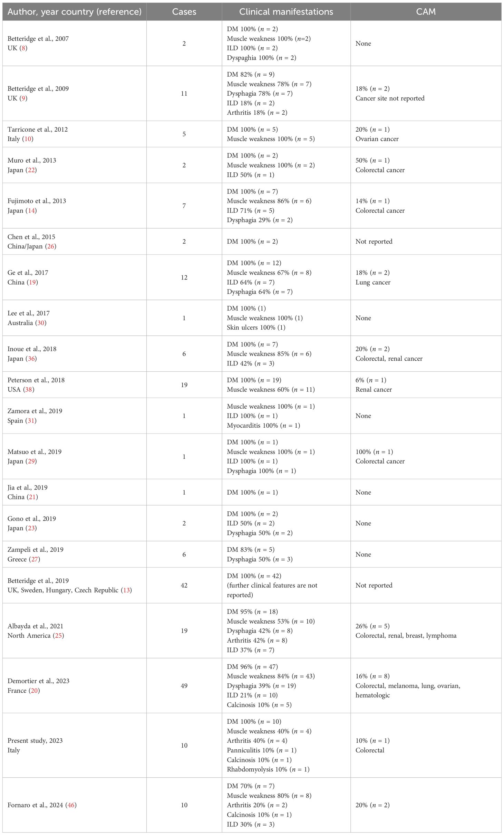Go to reference 25 for Albayda 2021
The height and width of the screenshot is (835, 504).
[58, 636]
